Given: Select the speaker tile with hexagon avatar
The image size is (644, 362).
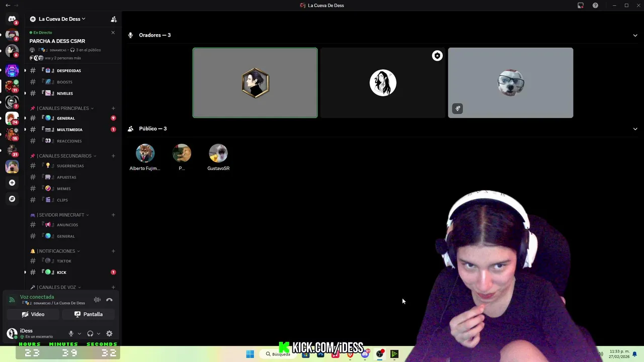Looking at the screenshot, I should (x=255, y=83).
